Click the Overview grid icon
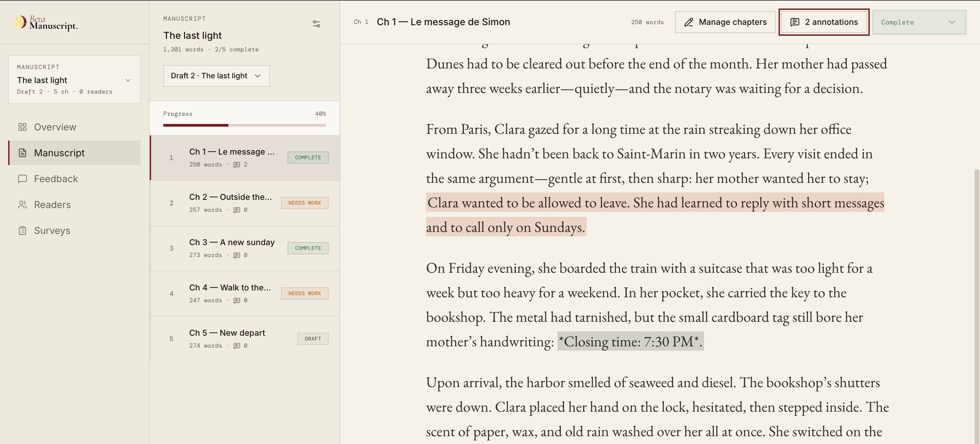980x444 pixels. pyautogui.click(x=22, y=127)
